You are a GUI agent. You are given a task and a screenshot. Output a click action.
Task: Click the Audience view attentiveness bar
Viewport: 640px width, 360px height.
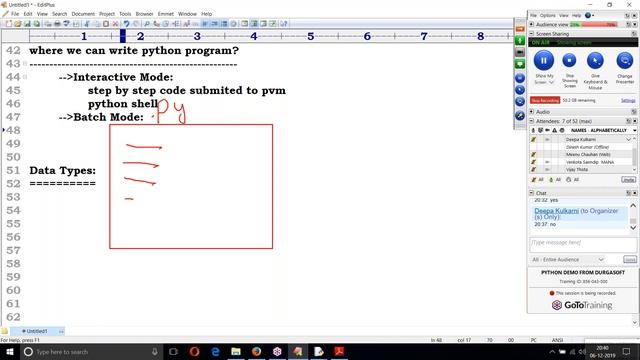[593, 25]
